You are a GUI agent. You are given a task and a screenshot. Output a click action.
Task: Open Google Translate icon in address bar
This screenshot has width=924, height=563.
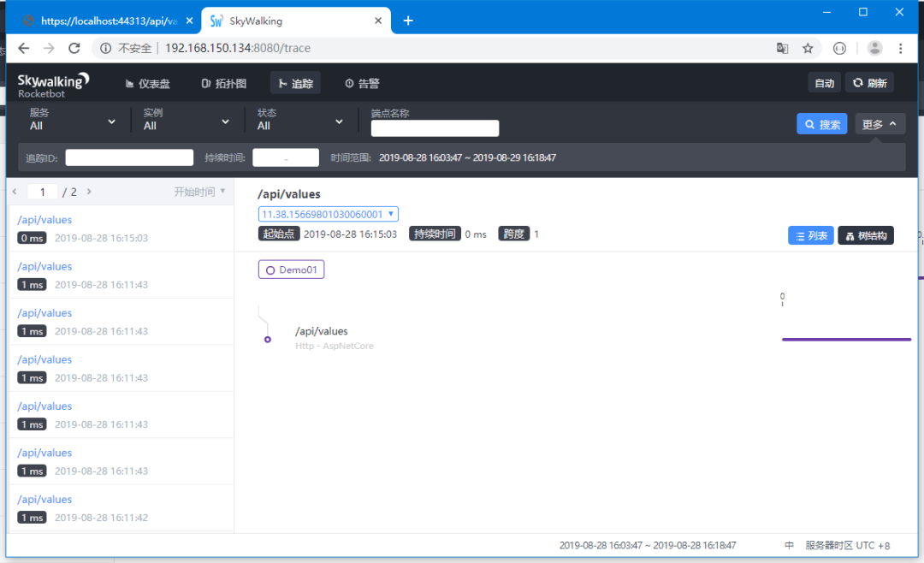782,48
